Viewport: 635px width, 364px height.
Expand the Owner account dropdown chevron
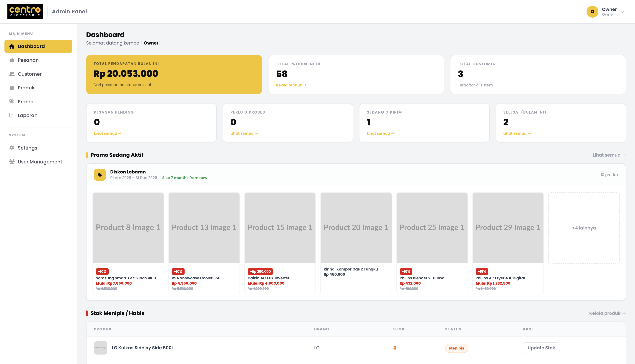(622, 12)
